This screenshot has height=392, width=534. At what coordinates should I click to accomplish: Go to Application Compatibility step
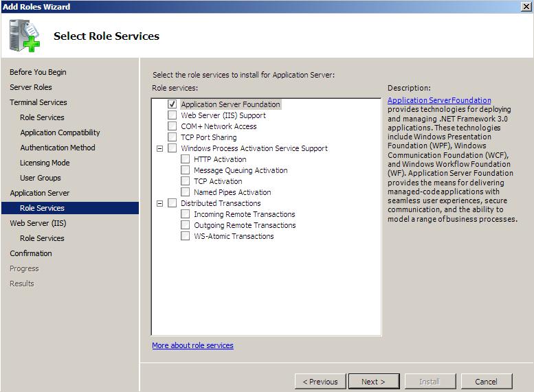[60, 132]
